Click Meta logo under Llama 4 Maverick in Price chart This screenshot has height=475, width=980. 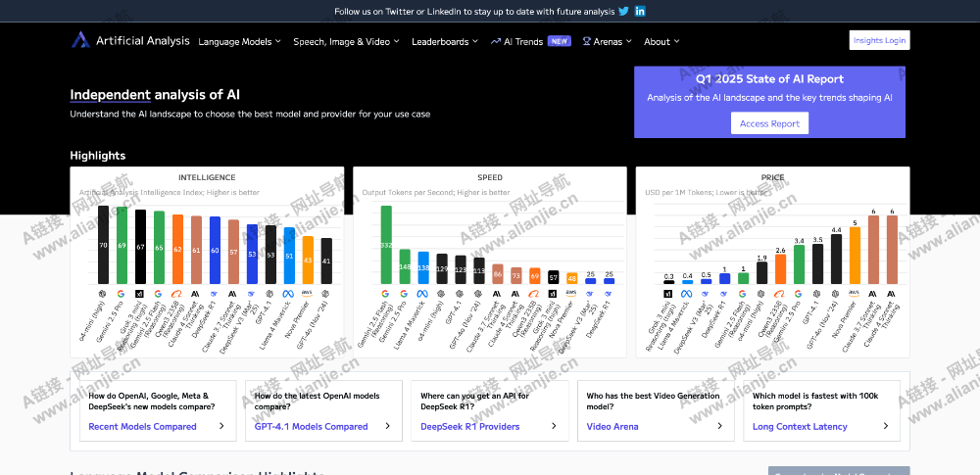pos(688,293)
